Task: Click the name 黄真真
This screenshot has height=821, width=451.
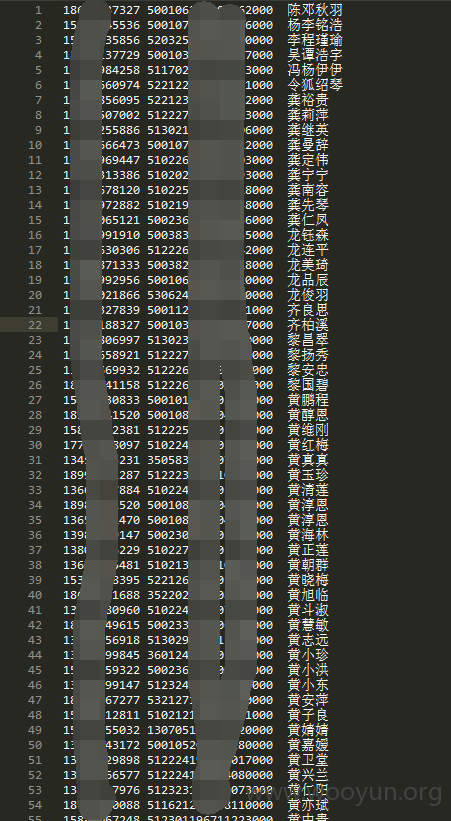Action: coord(308,460)
